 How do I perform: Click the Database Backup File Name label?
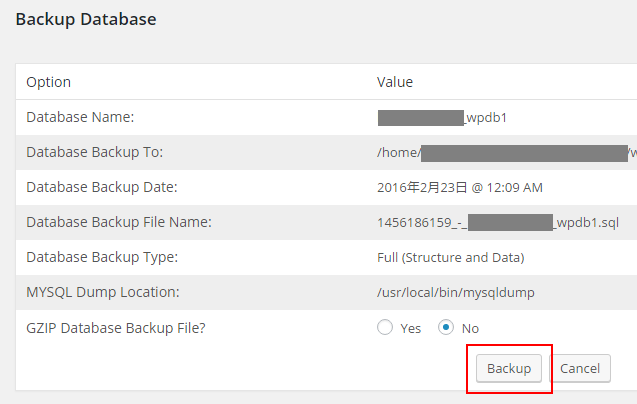coord(118,222)
